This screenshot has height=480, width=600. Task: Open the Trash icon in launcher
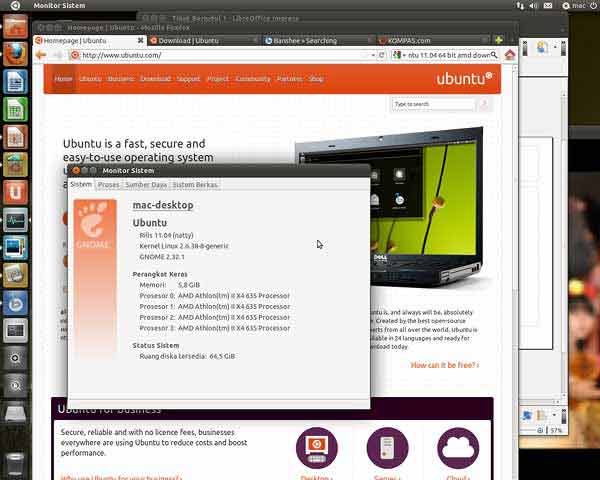[15, 464]
